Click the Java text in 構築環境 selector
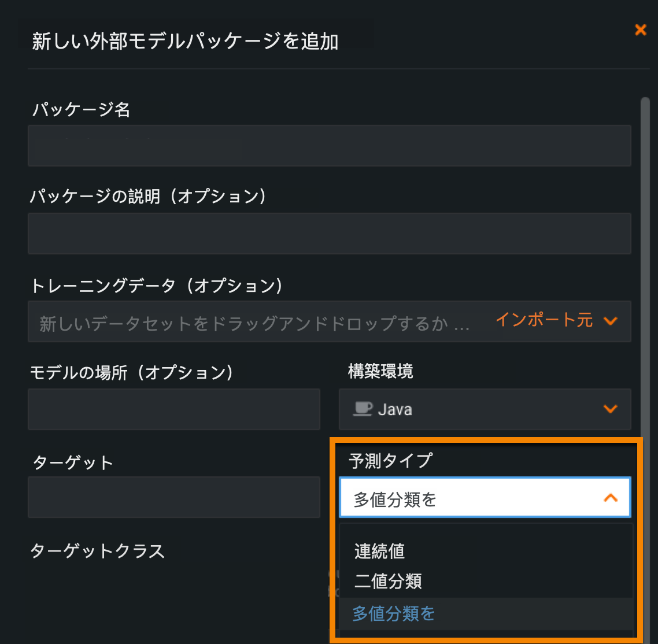Image resolution: width=658 pixels, height=644 pixels. pos(395,410)
